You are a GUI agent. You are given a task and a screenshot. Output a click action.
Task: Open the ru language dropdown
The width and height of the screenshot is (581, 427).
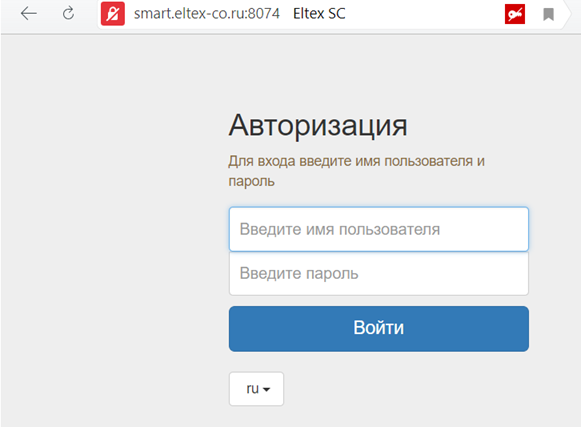(256, 389)
